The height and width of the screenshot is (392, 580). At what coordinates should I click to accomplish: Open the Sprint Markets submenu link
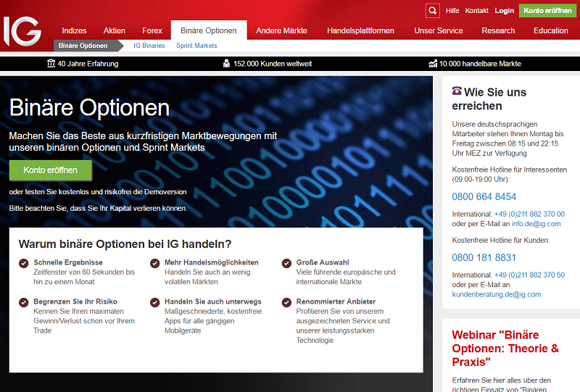[196, 46]
